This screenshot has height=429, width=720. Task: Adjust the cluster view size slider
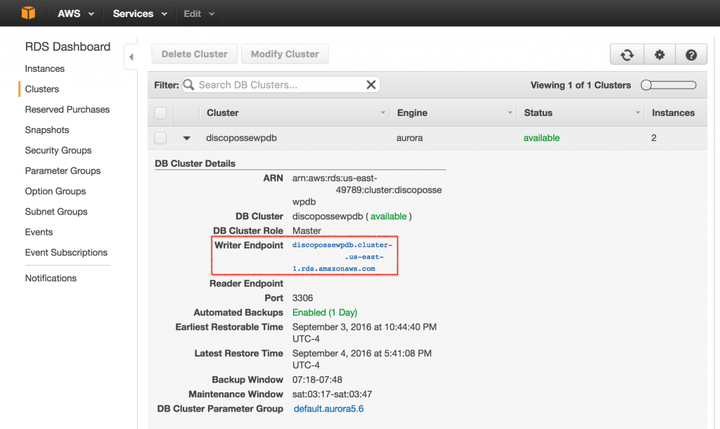click(669, 85)
